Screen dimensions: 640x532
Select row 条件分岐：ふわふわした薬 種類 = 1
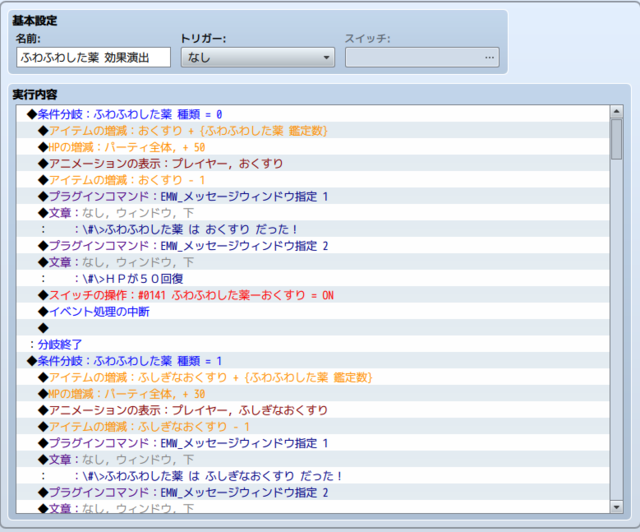click(x=313, y=361)
